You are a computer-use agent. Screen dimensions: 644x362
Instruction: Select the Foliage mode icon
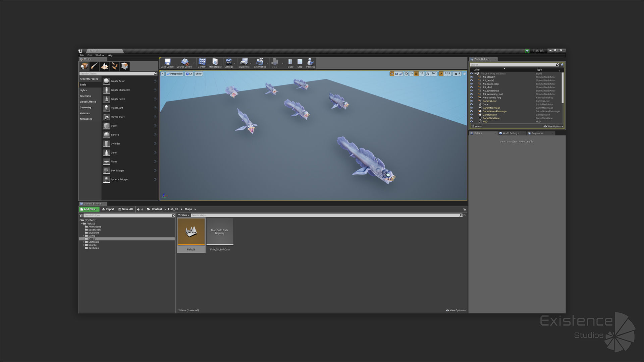coord(115,66)
